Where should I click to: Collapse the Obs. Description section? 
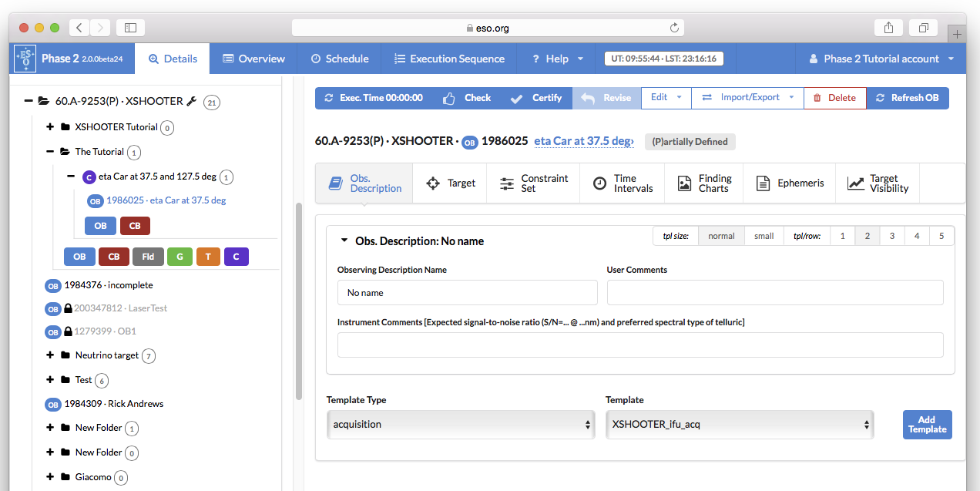click(344, 241)
